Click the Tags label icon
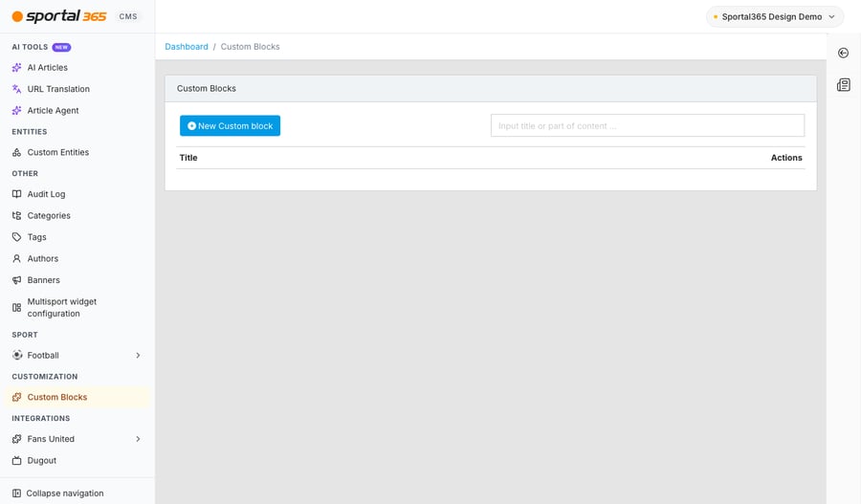Image resolution: width=861 pixels, height=504 pixels. click(x=17, y=236)
